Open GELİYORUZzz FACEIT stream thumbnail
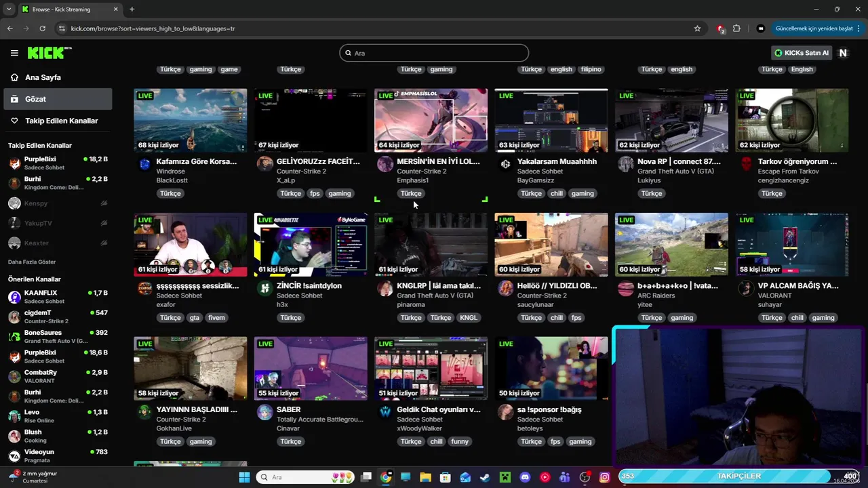 coord(311,121)
